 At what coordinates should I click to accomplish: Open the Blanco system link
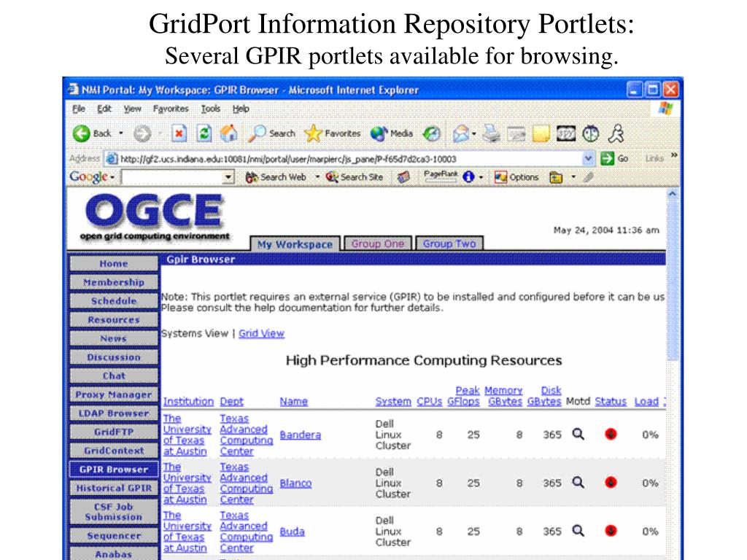(295, 483)
